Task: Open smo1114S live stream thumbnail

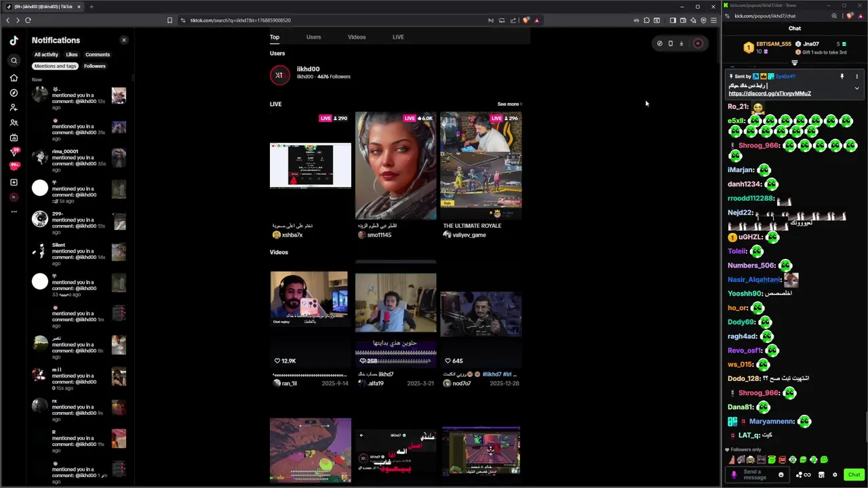Action: [396, 165]
